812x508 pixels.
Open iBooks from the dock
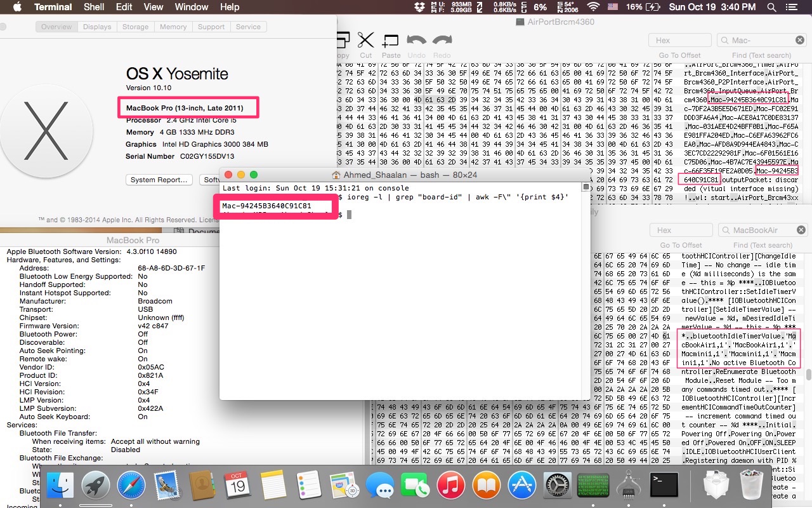point(487,486)
